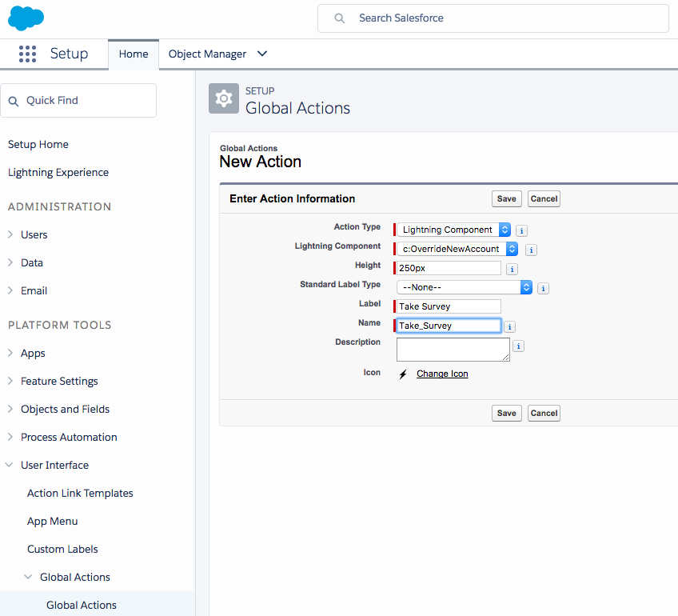Click the New Action page heading

(261, 162)
